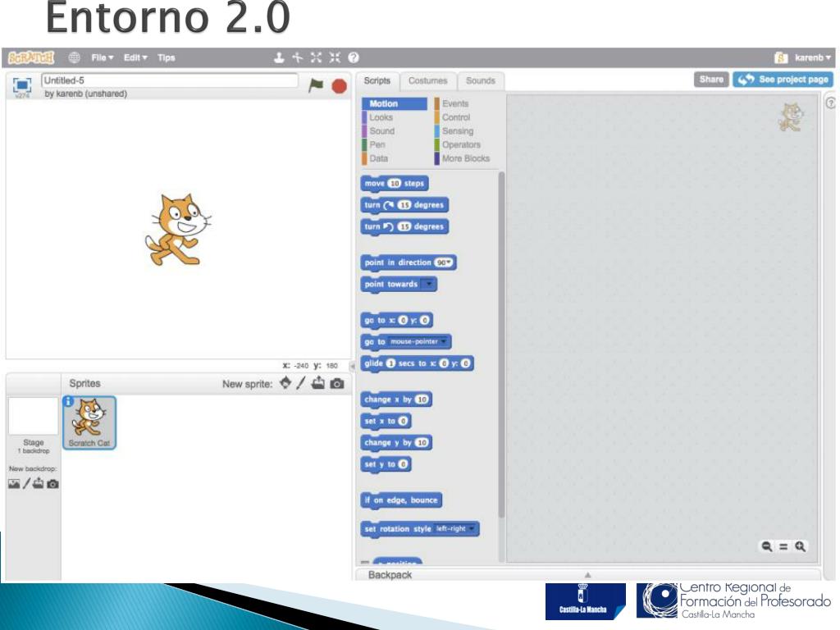Click the change x by 10 block

point(396,399)
